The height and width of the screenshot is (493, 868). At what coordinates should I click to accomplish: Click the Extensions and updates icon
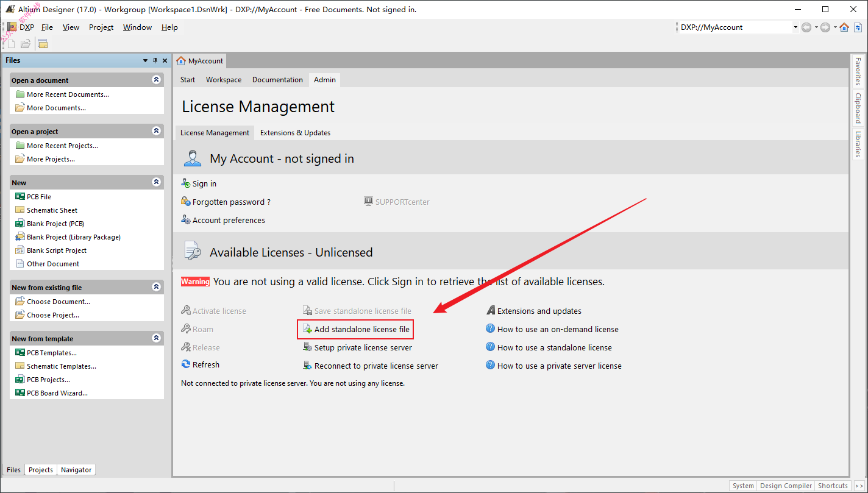click(x=491, y=311)
